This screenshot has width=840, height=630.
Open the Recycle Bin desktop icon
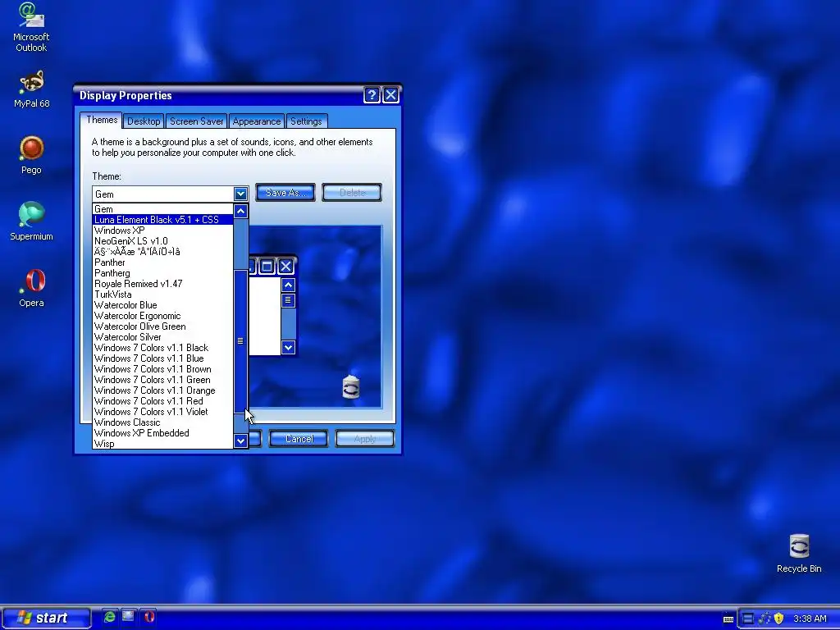[x=799, y=554]
